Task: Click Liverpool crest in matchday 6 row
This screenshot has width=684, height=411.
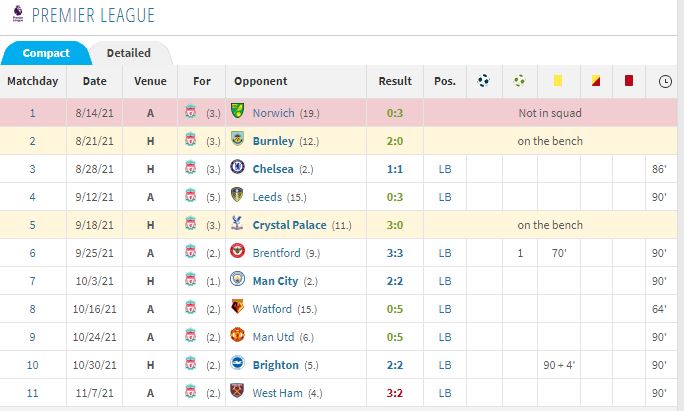Action: 190,253
